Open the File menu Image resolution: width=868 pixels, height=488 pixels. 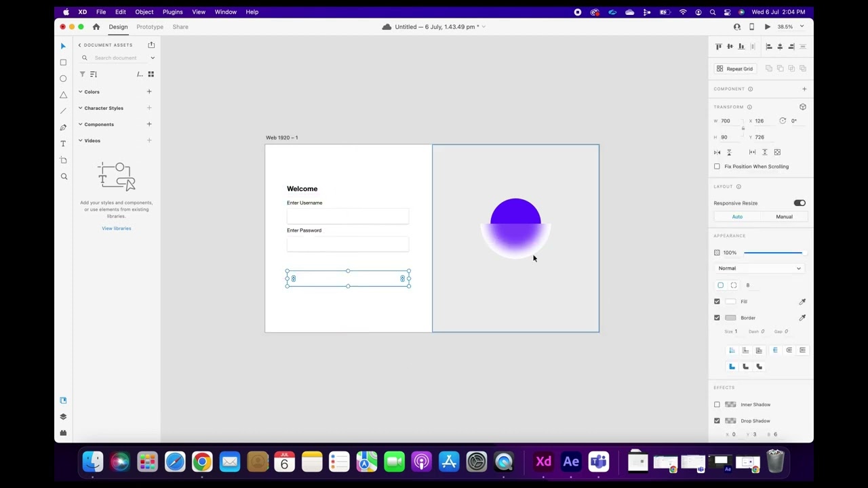click(x=100, y=12)
